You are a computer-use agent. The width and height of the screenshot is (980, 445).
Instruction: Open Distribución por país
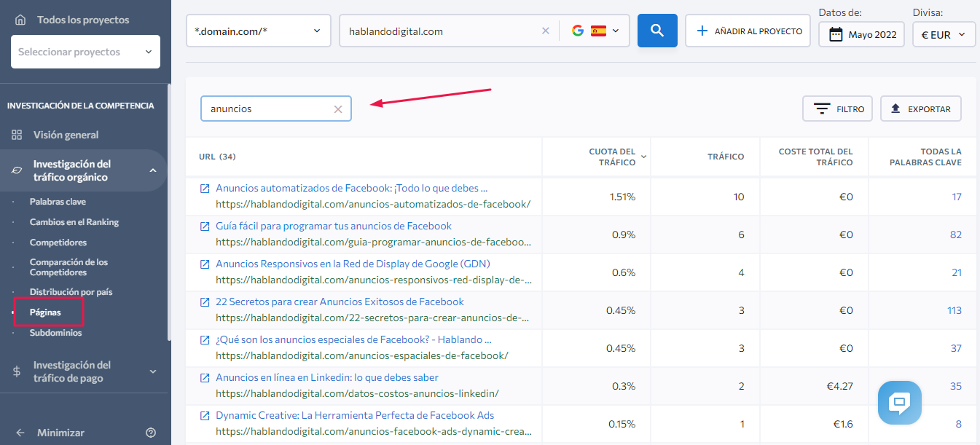click(x=71, y=292)
